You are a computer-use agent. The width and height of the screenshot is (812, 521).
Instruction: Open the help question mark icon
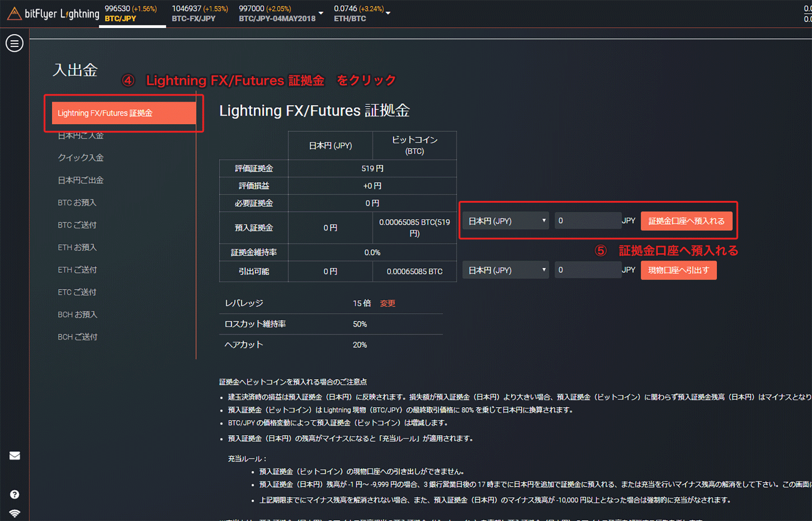(14, 494)
